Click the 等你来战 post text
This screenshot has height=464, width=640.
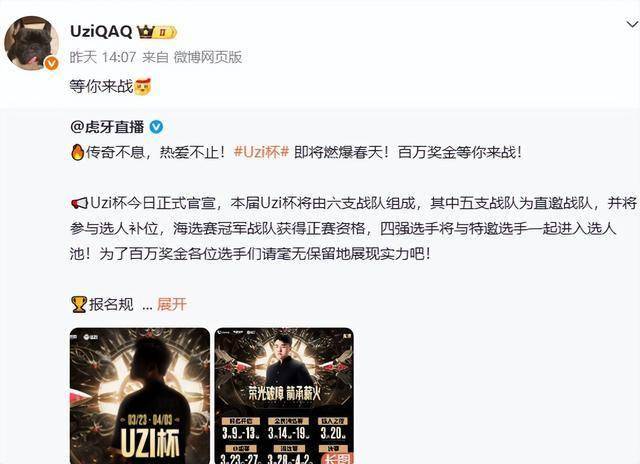point(101,86)
